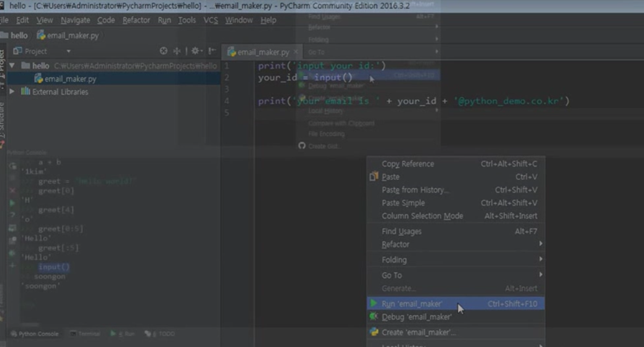Collapse the hello project folder

tap(12, 65)
